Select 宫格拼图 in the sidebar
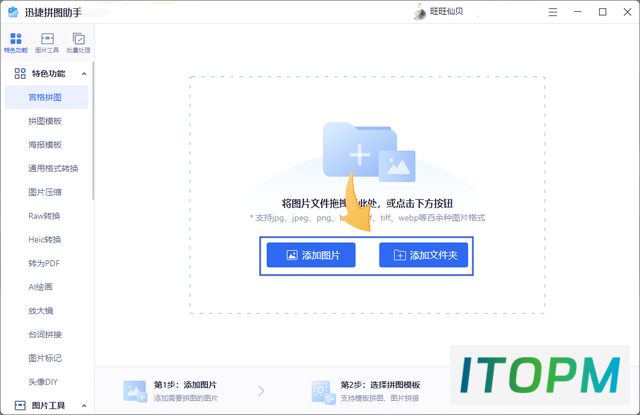This screenshot has width=640, height=415. coord(46,97)
